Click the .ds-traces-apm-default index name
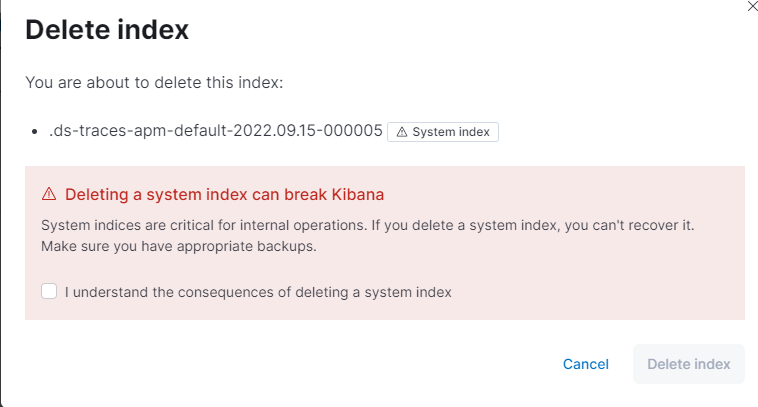The image size is (758, 407). pyautogui.click(x=216, y=131)
